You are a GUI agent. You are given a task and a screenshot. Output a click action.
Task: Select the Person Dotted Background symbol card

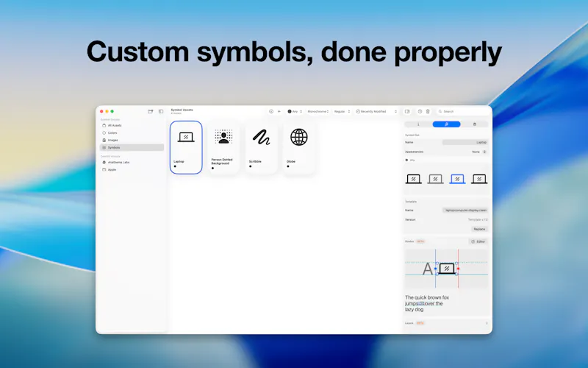[223, 148]
